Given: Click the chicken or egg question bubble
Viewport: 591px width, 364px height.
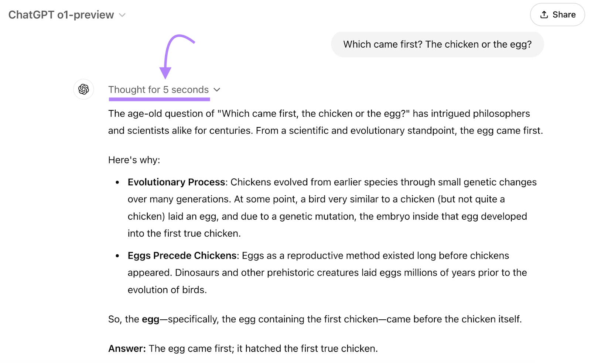Looking at the screenshot, I should 437,44.
